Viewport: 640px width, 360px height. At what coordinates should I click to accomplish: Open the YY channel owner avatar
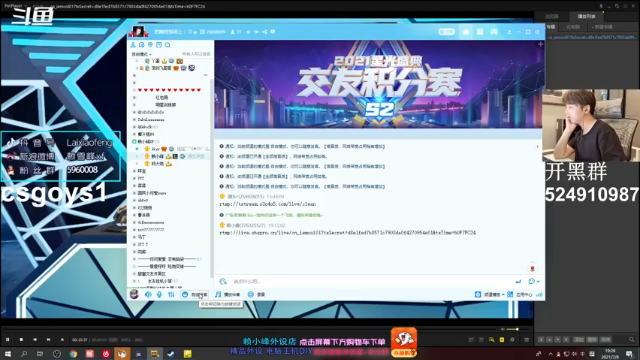click(138, 31)
